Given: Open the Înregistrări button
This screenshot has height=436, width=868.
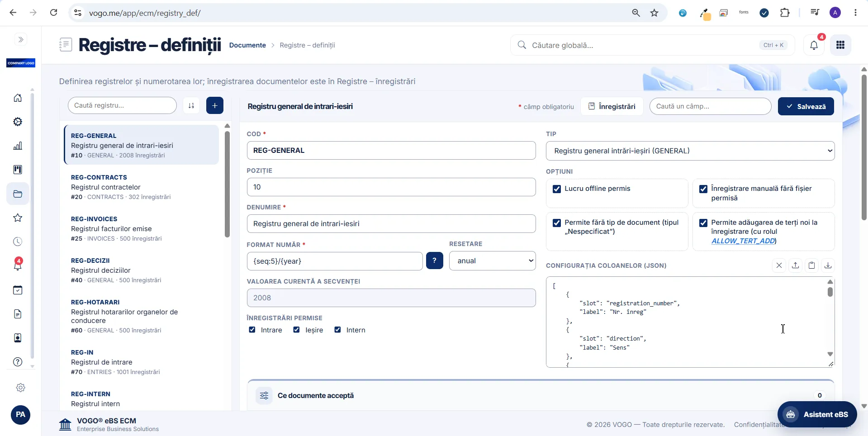Looking at the screenshot, I should pyautogui.click(x=612, y=106).
